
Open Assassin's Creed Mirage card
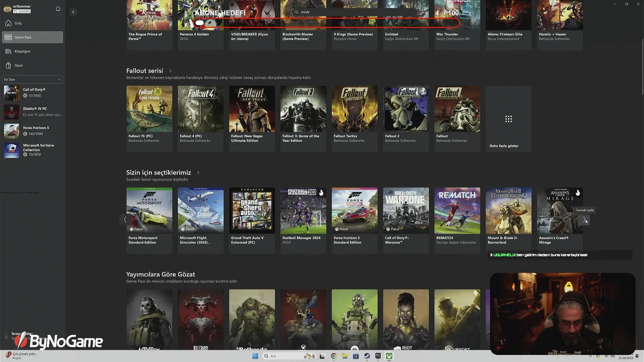tap(559, 220)
